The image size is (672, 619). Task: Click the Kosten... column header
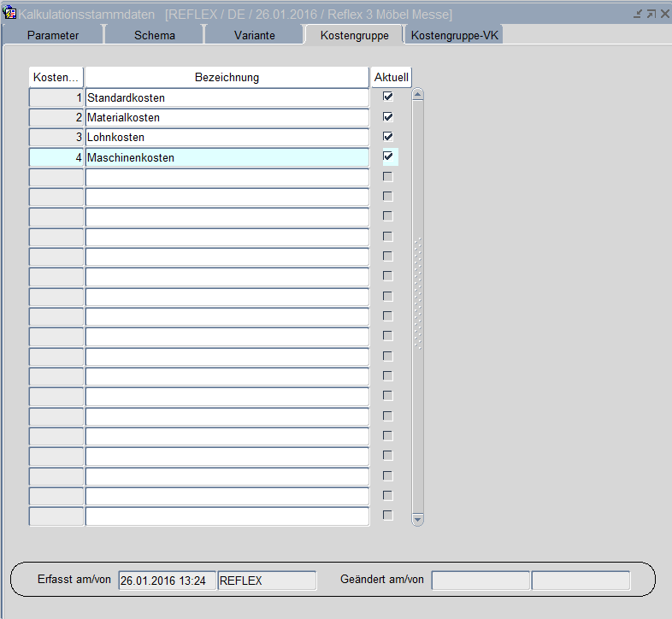point(56,77)
